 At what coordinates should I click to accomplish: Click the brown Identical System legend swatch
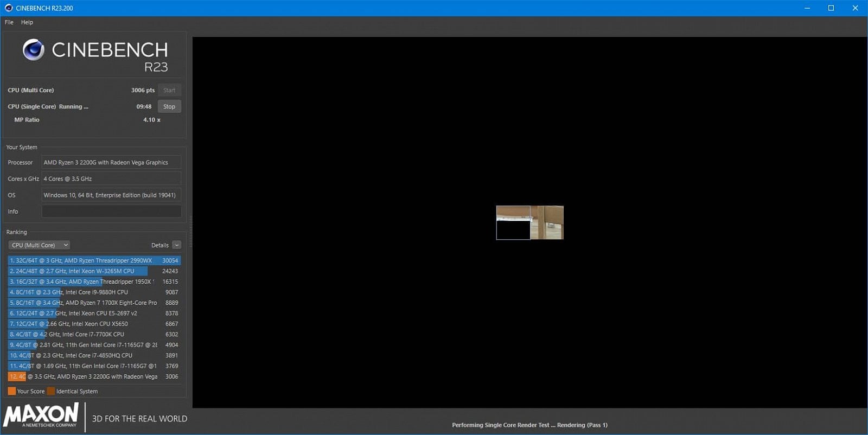[x=51, y=391]
